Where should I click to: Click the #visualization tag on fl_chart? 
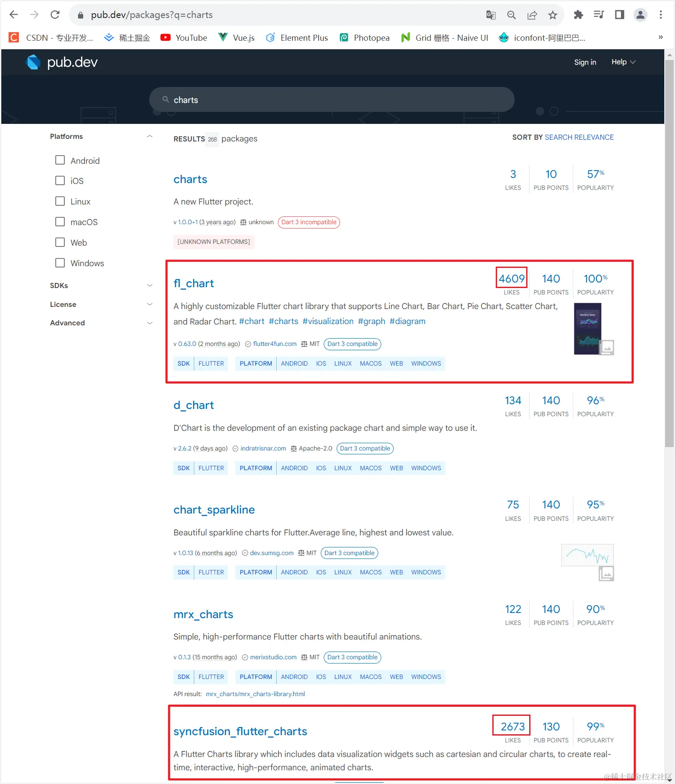click(x=328, y=321)
